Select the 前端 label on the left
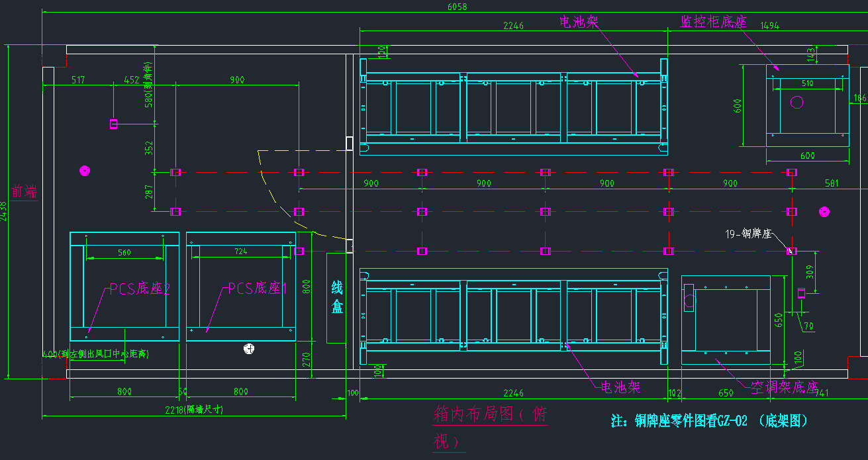This screenshot has width=868, height=460. 24,192
